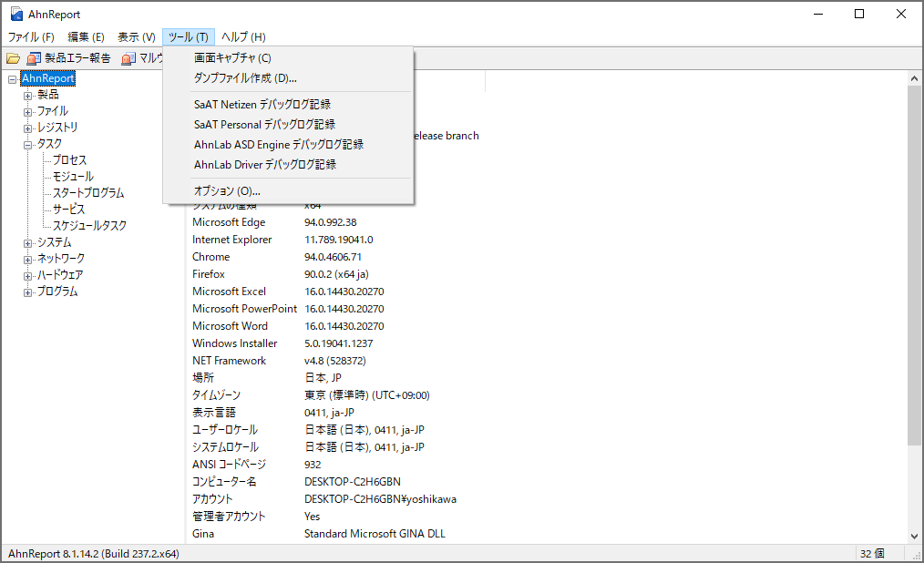Select SaAT Netizen デバッグログ記録

(x=288, y=104)
